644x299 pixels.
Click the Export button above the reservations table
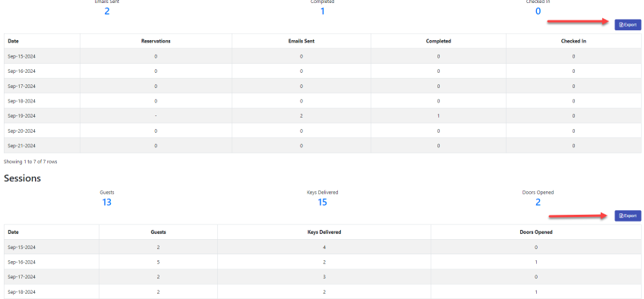pyautogui.click(x=627, y=24)
